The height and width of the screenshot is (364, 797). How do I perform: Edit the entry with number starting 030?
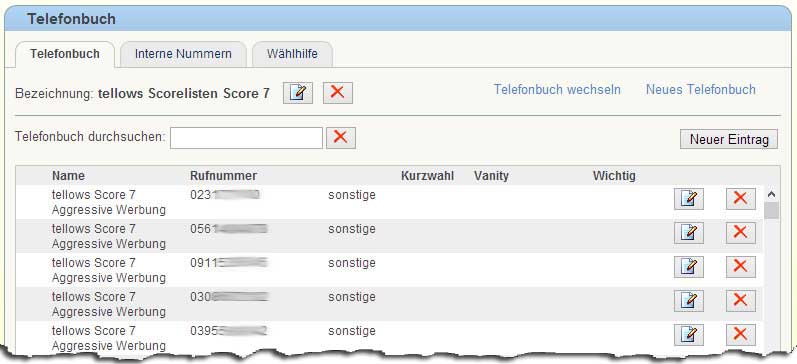[689, 301]
